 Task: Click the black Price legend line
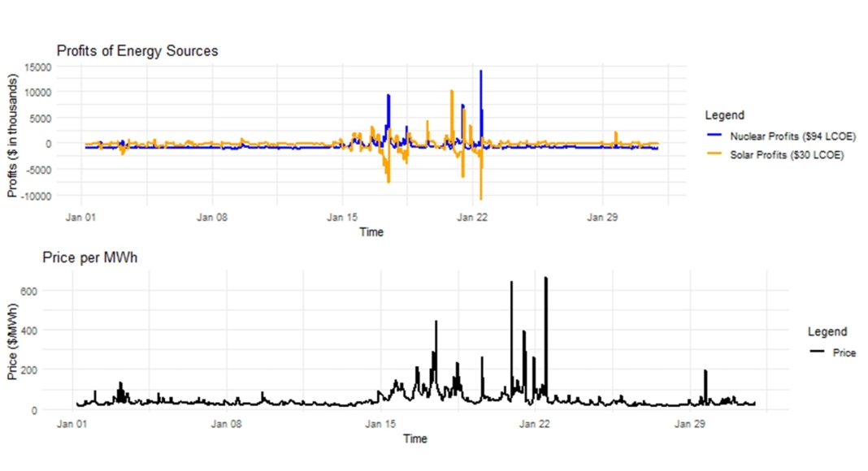pos(818,352)
